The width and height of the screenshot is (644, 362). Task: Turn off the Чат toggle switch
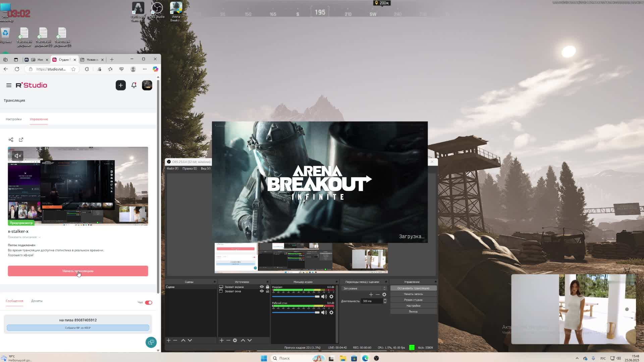click(149, 302)
